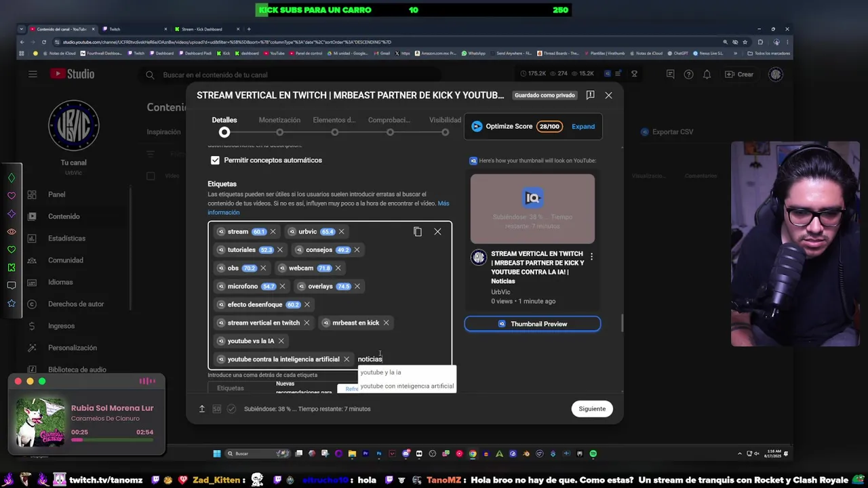Toggle the video row checkbox behind the dialog

[x=151, y=176]
